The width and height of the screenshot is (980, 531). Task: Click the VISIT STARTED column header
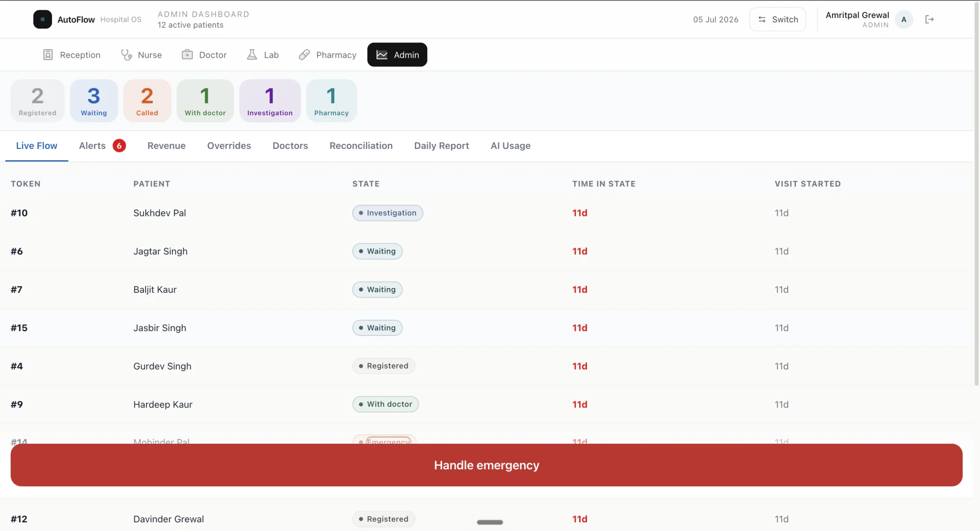807,184
